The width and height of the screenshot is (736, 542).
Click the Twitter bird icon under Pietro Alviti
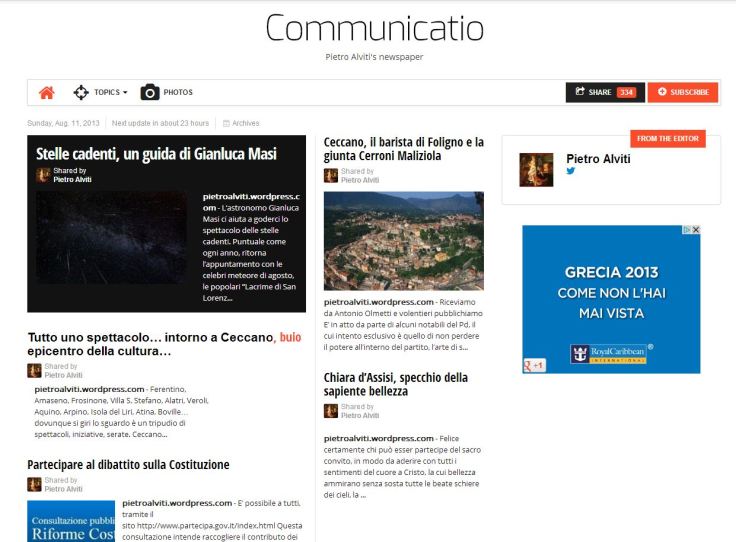(x=571, y=171)
